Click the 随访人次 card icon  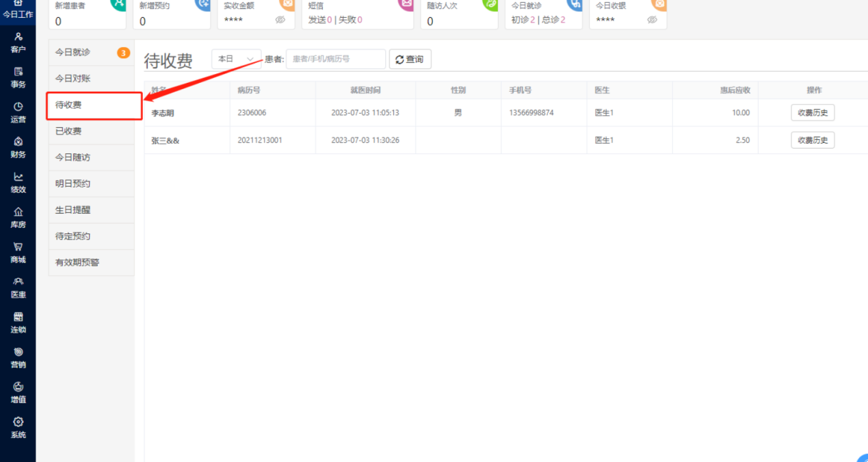[490, 4]
